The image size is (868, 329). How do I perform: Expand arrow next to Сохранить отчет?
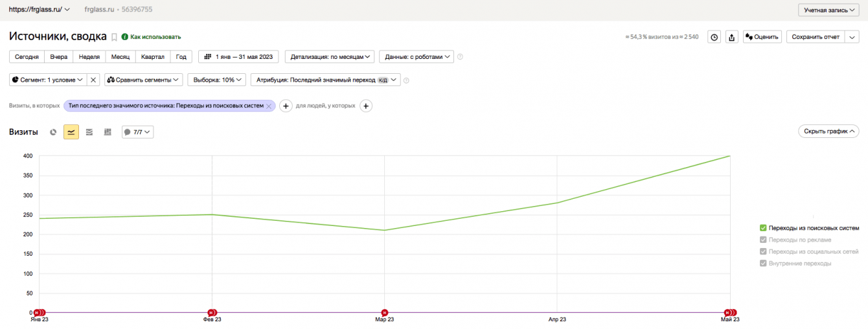pyautogui.click(x=852, y=37)
